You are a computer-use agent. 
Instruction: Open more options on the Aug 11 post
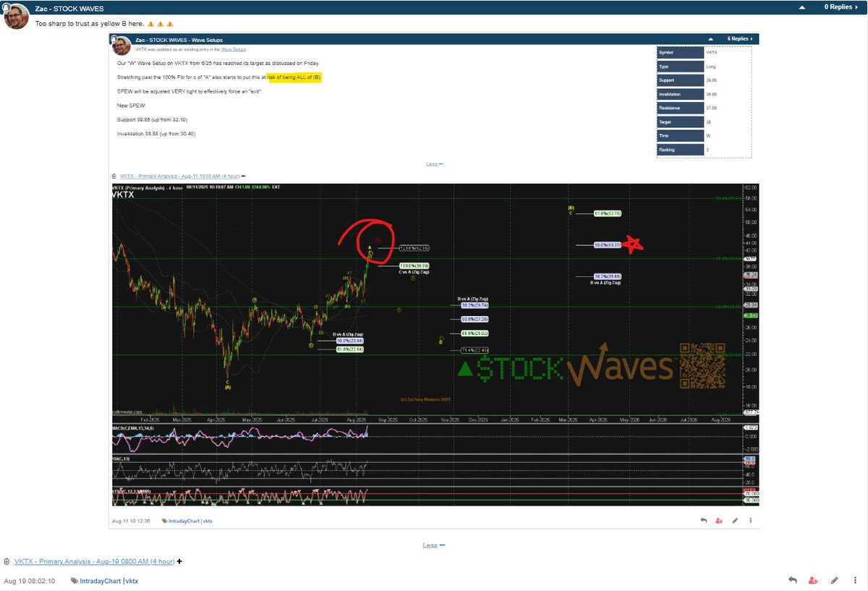[751, 519]
